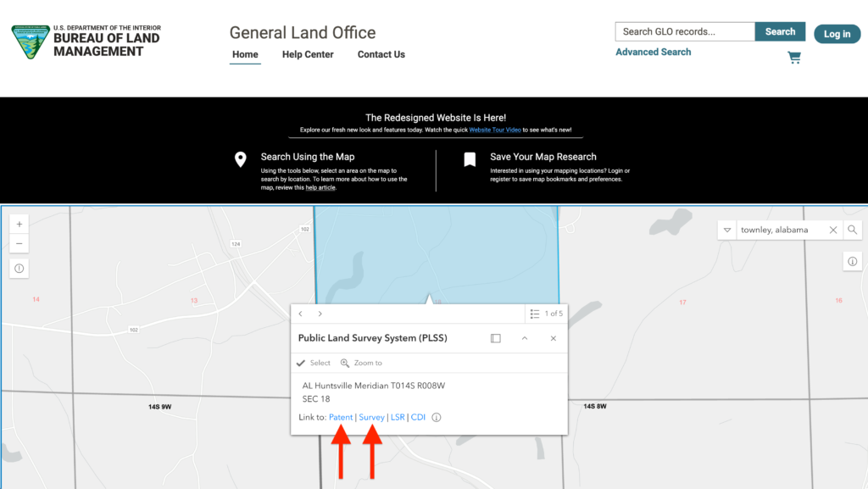
Task: Open the LSR link
Action: [398, 417]
